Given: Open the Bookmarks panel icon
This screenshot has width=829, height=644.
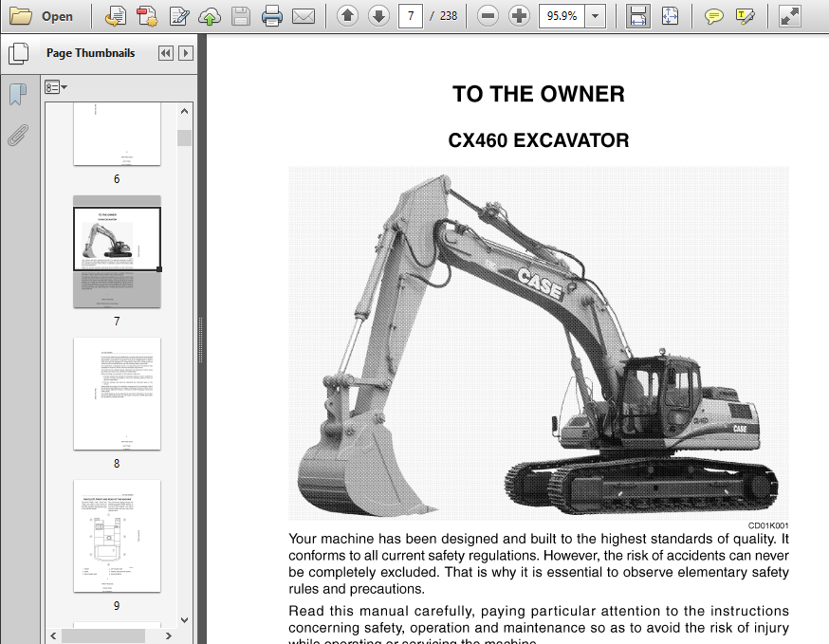Looking at the screenshot, I should pyautogui.click(x=17, y=94).
